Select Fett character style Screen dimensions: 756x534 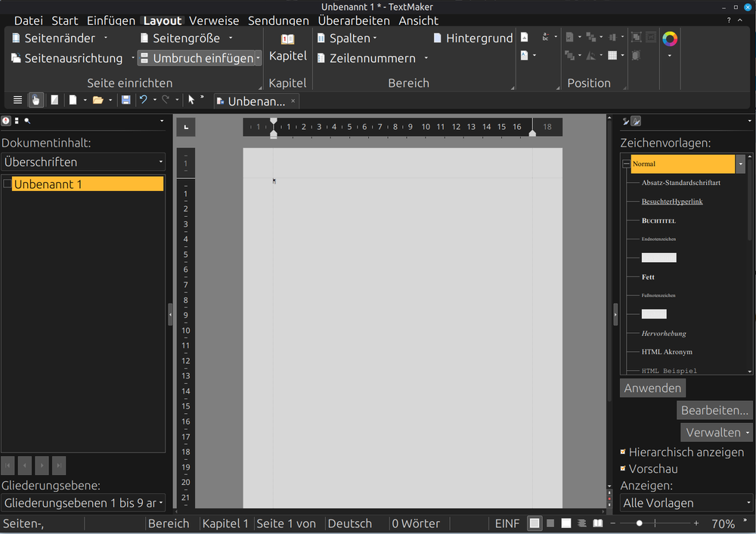coord(648,277)
